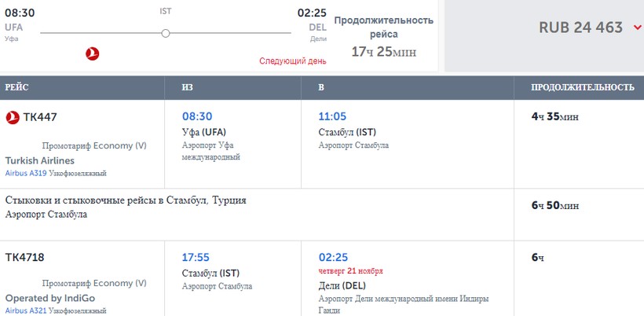This screenshot has height=316, width=644.
Task: Click the ИЗ column header
Action: point(187,87)
